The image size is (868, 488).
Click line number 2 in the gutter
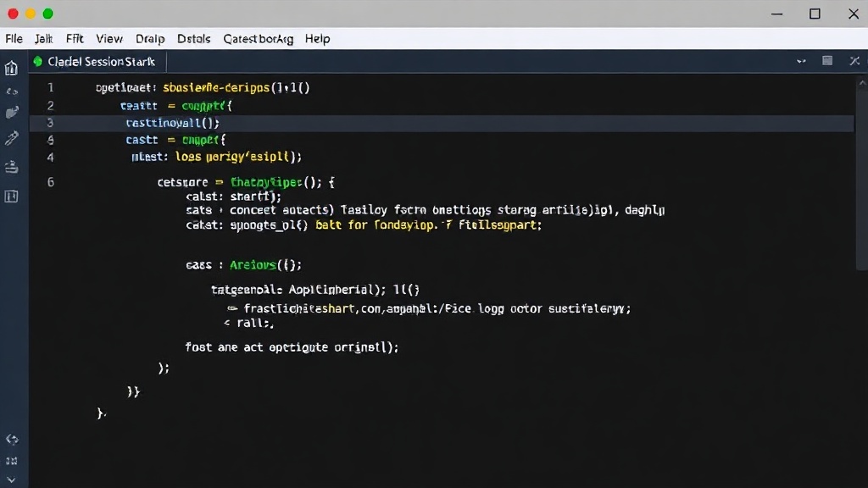click(50, 105)
